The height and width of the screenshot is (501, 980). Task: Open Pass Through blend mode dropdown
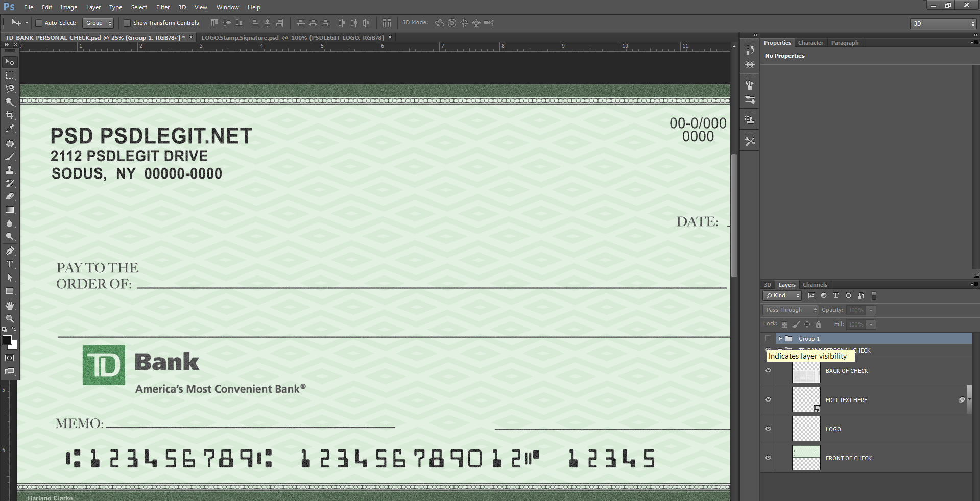point(791,310)
